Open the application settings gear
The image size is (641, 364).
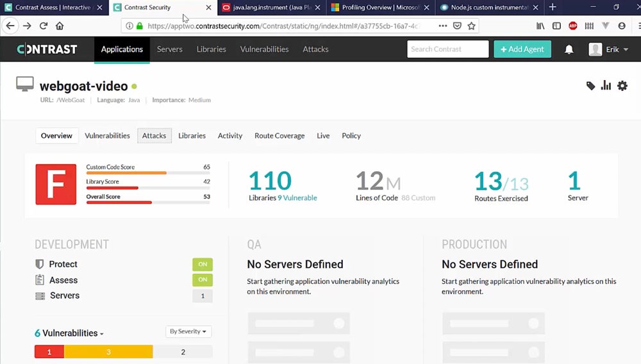click(x=622, y=86)
